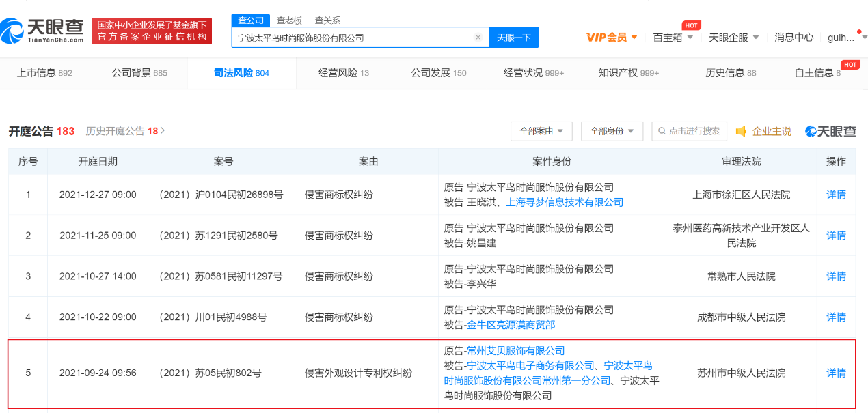The height and width of the screenshot is (413, 868).
Task: Open the VIP会员 dropdown menu
Action: [x=612, y=38]
